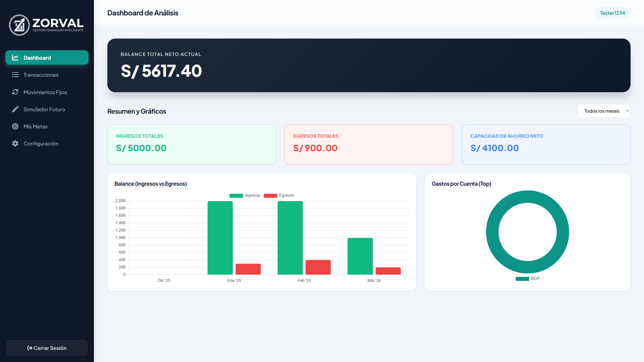Click the Zorval logo
Viewport: 644px width, 362px height.
click(47, 25)
